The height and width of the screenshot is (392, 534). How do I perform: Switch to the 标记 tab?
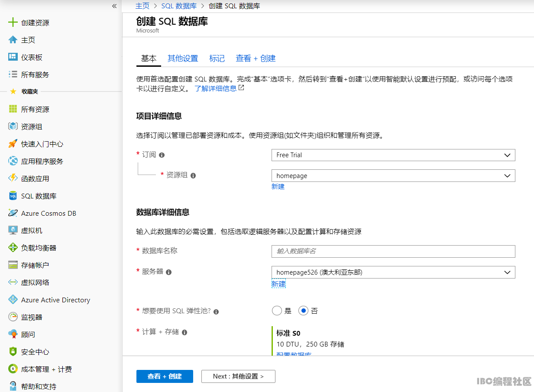tap(217, 58)
